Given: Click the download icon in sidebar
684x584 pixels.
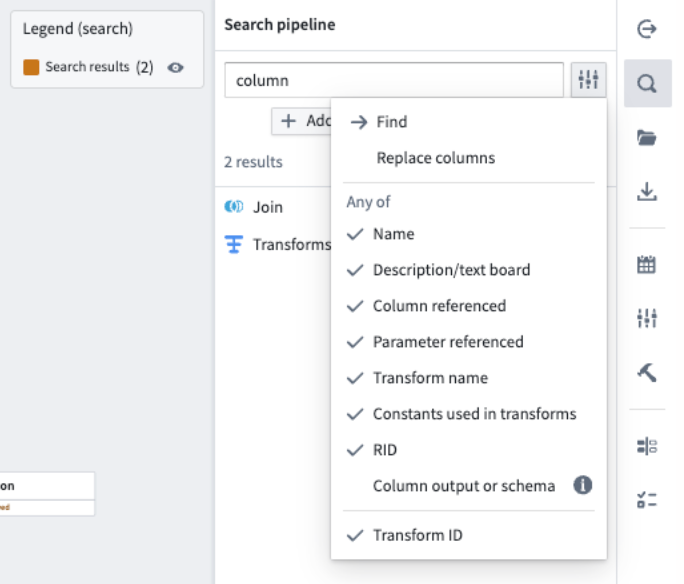Looking at the screenshot, I should click(646, 192).
